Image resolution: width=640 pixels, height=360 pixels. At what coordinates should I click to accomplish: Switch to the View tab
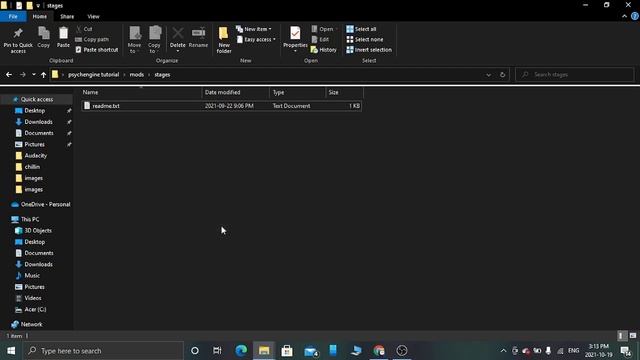click(93, 16)
